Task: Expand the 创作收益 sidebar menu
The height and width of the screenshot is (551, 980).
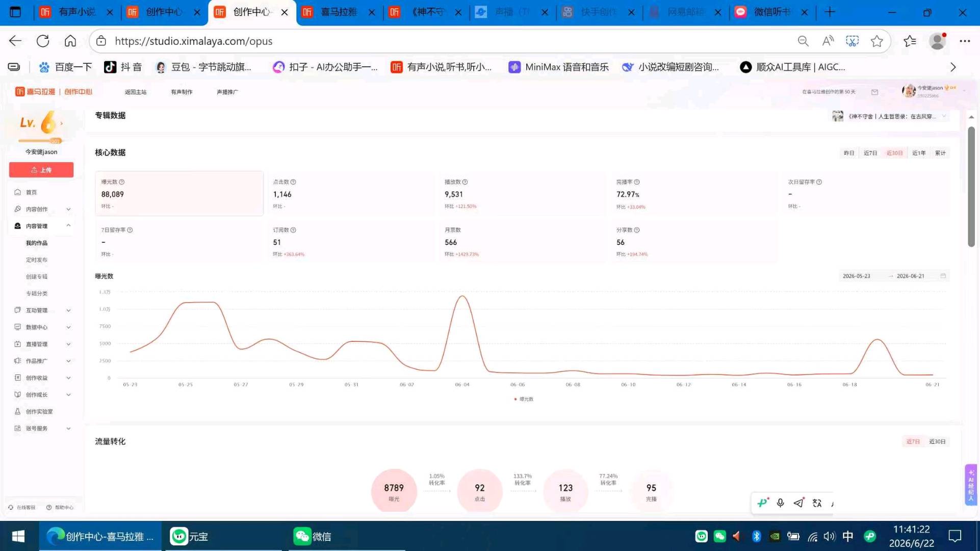Action: click(68, 378)
